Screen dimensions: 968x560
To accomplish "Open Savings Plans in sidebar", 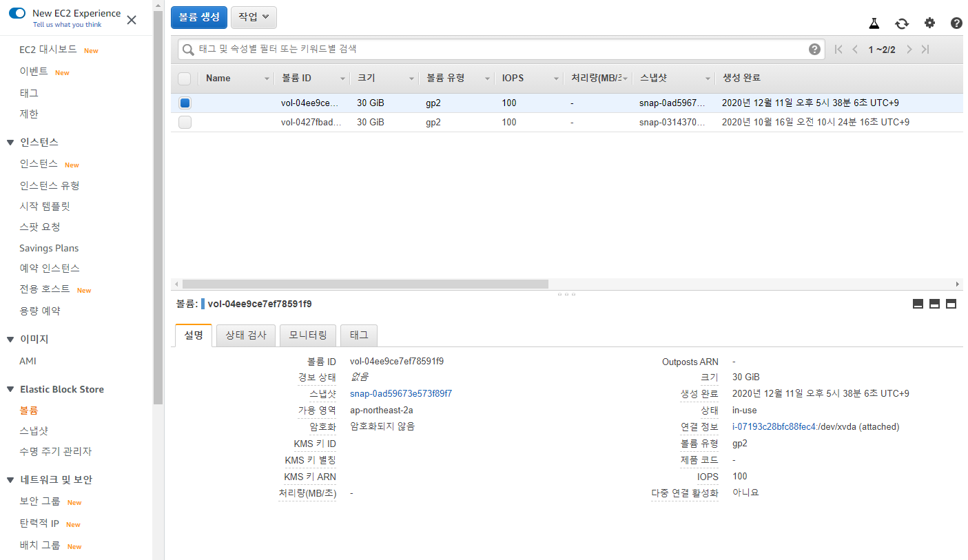I will click(x=49, y=248).
